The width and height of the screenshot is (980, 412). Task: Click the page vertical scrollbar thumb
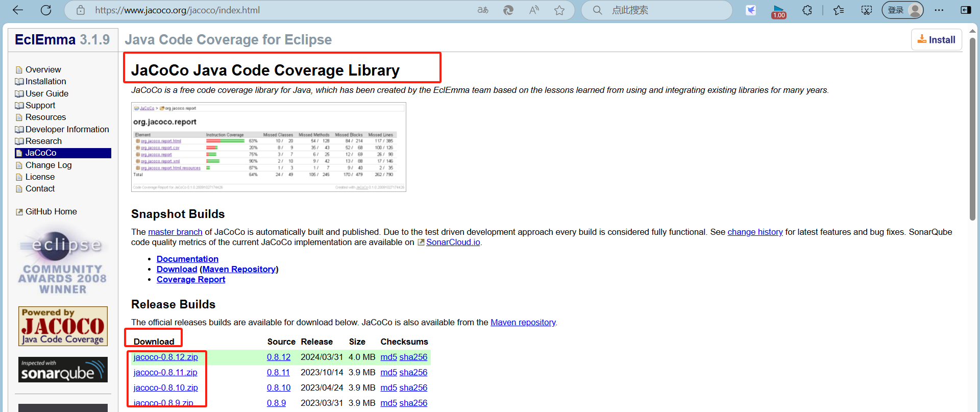(972, 129)
